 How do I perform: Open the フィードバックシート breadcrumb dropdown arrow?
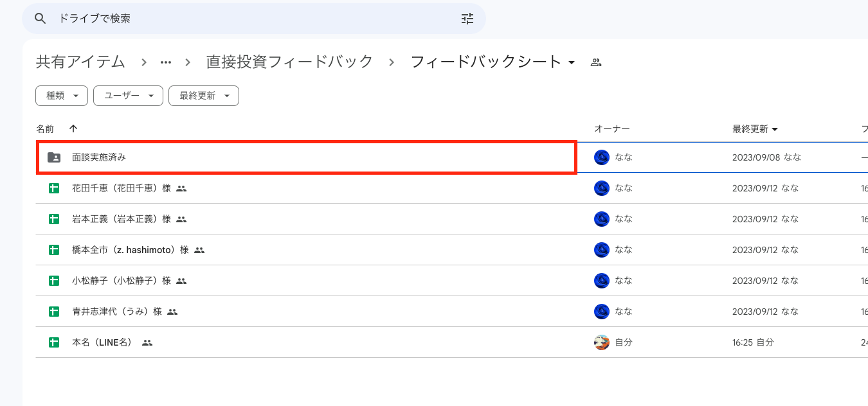[572, 62]
